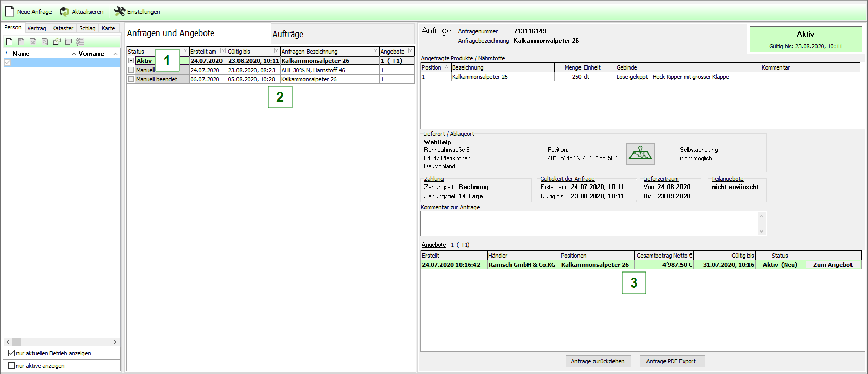This screenshot has width=868, height=374.
Task: Click the Neue Anfrage document icon
Action: [x=9, y=11]
